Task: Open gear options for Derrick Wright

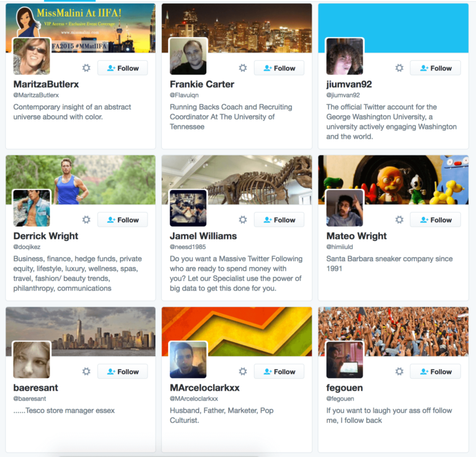Action: 86,220
